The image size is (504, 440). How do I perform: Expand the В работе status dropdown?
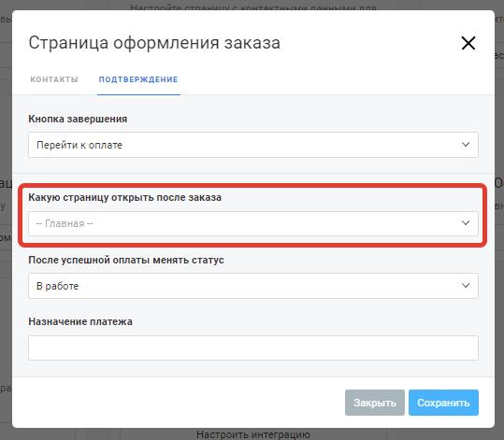point(253,286)
